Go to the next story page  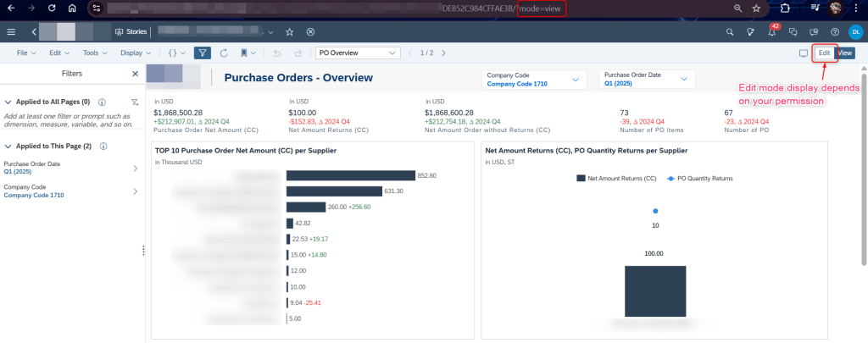click(443, 53)
